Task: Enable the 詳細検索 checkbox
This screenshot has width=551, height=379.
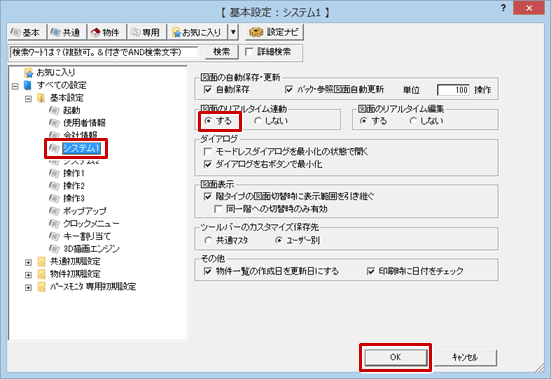Action: click(x=249, y=52)
